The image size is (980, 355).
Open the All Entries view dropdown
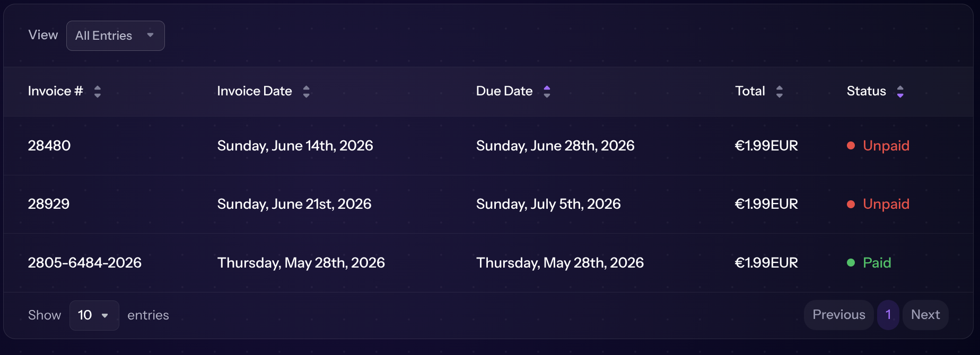pos(116,35)
